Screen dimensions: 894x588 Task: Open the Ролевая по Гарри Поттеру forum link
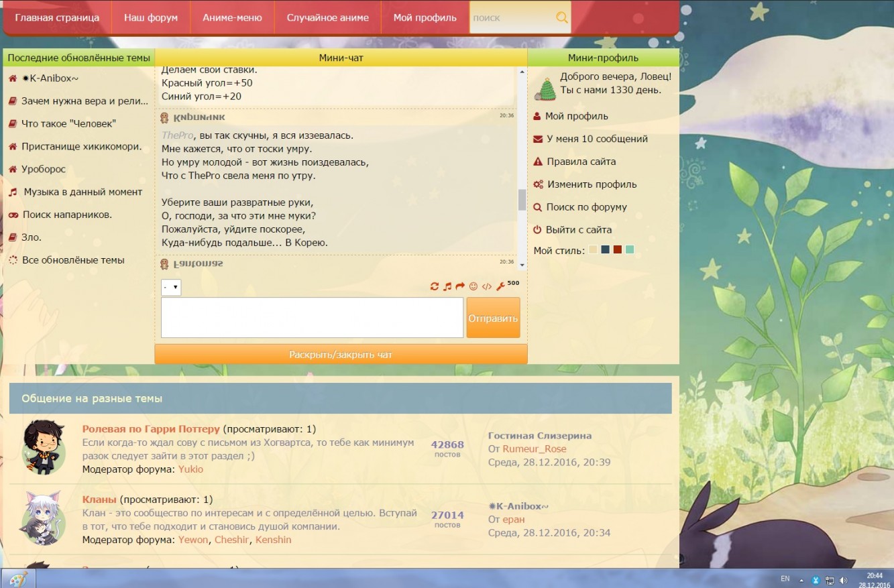point(151,429)
